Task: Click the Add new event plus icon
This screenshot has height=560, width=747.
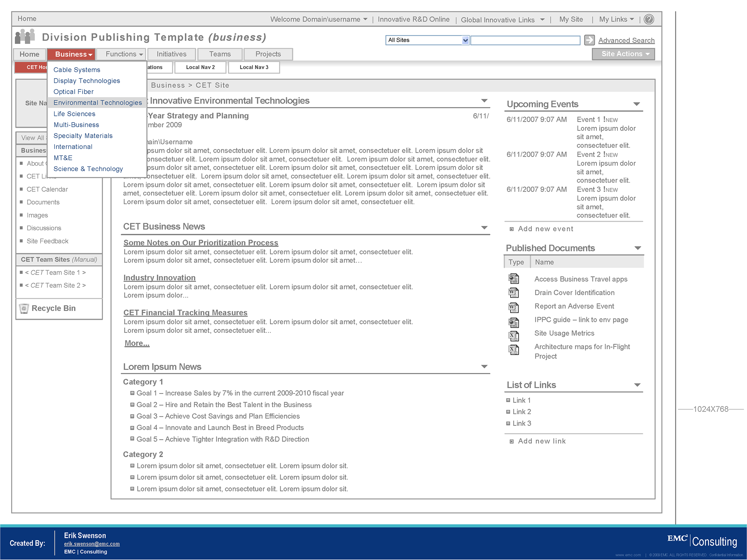Action: pyautogui.click(x=512, y=229)
